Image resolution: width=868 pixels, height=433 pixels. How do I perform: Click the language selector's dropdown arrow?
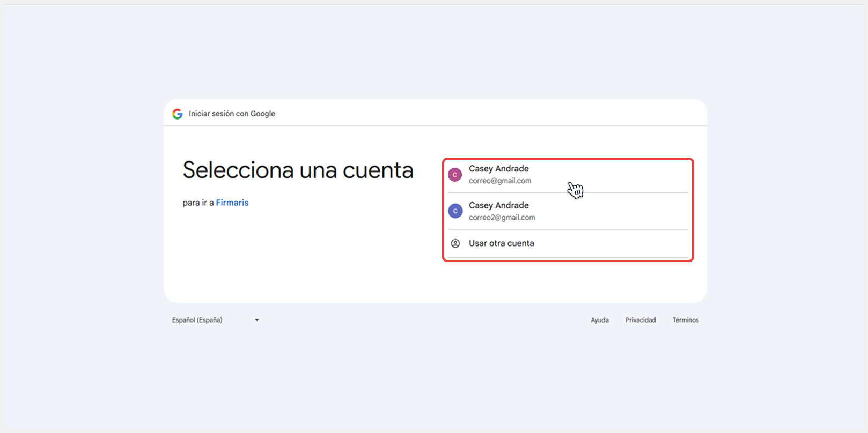[x=257, y=320]
